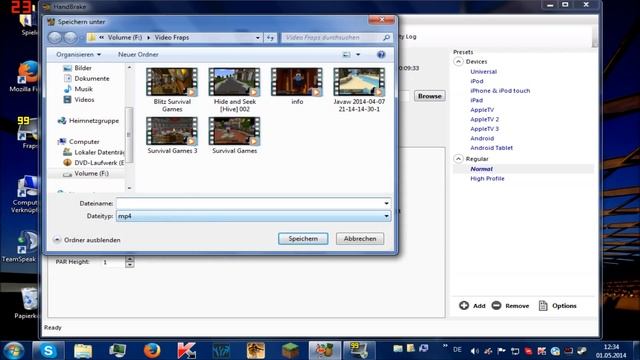Open the Organisieren menu
The height and width of the screenshot is (360, 640).
coord(78,55)
